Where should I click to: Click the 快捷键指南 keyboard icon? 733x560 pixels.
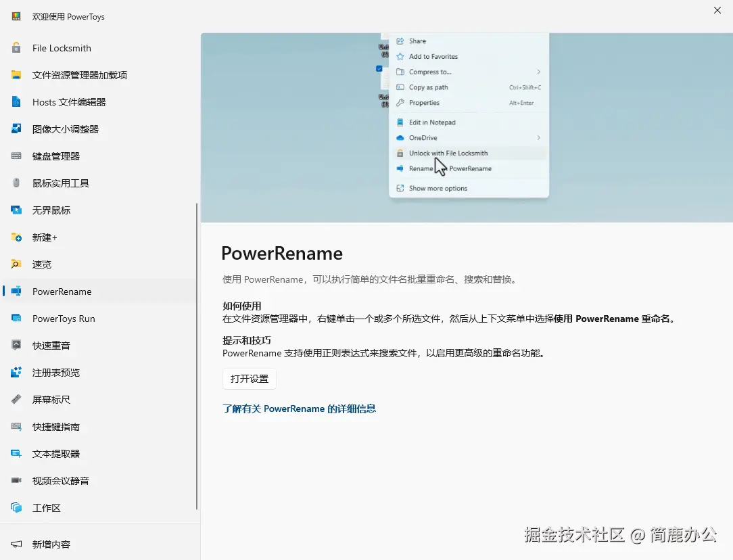(16, 426)
